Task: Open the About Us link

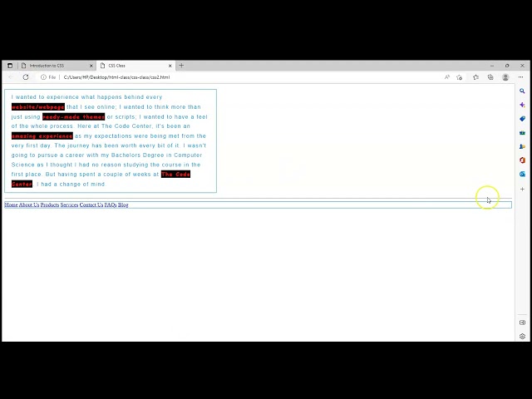Action: pos(29,205)
